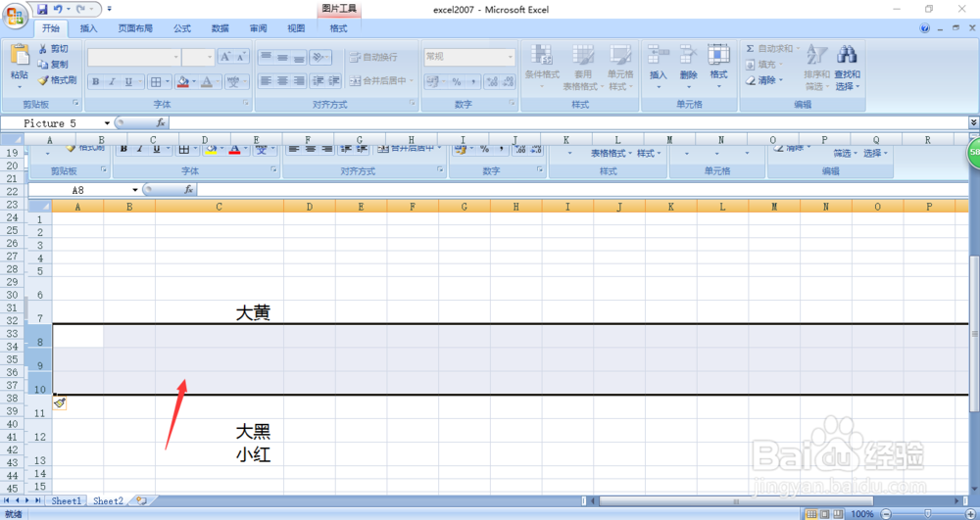This screenshot has width=980, height=520.
Task: Switch to the Sheet1 worksheet tab
Action: (67, 500)
